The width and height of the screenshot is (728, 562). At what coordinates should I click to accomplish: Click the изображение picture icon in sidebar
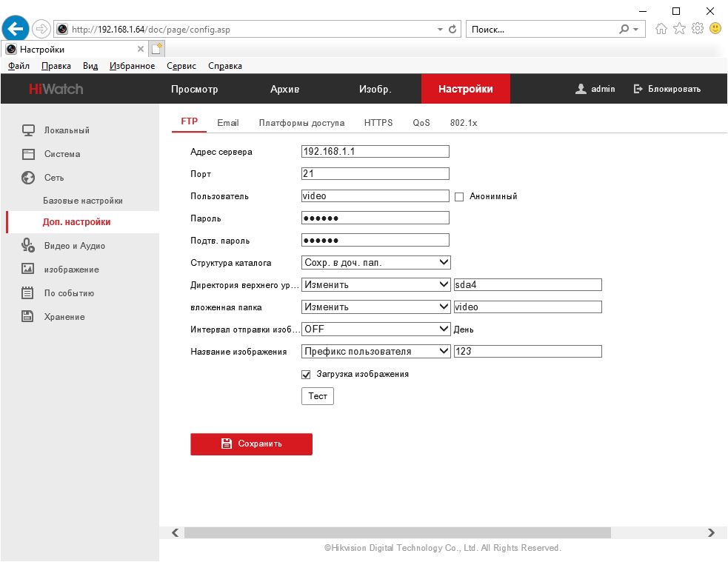pos(28,270)
